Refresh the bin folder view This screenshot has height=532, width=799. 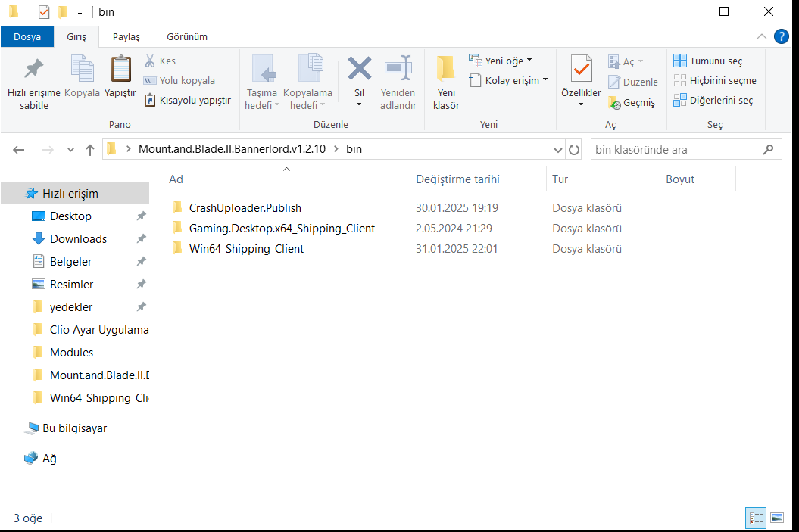tap(574, 150)
